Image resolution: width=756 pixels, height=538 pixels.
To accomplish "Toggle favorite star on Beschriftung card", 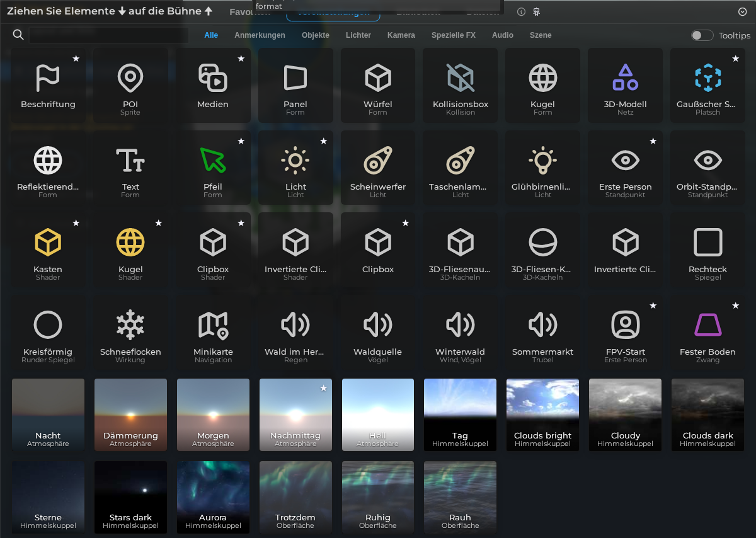I will [x=76, y=59].
